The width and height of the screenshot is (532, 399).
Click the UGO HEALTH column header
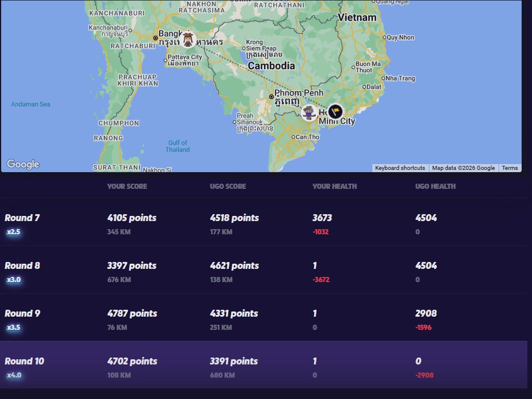click(435, 186)
